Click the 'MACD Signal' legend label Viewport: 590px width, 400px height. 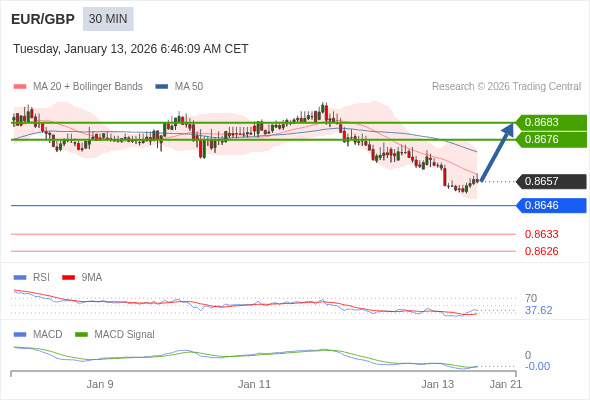pyautogui.click(x=125, y=335)
